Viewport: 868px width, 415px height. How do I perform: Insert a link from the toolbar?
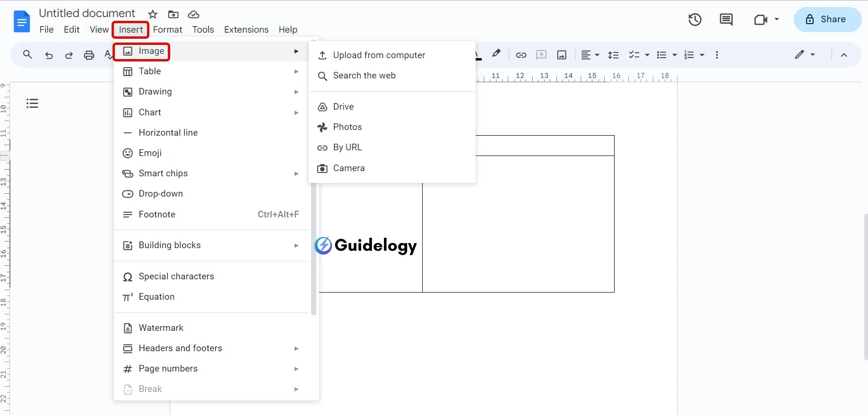[521, 55]
